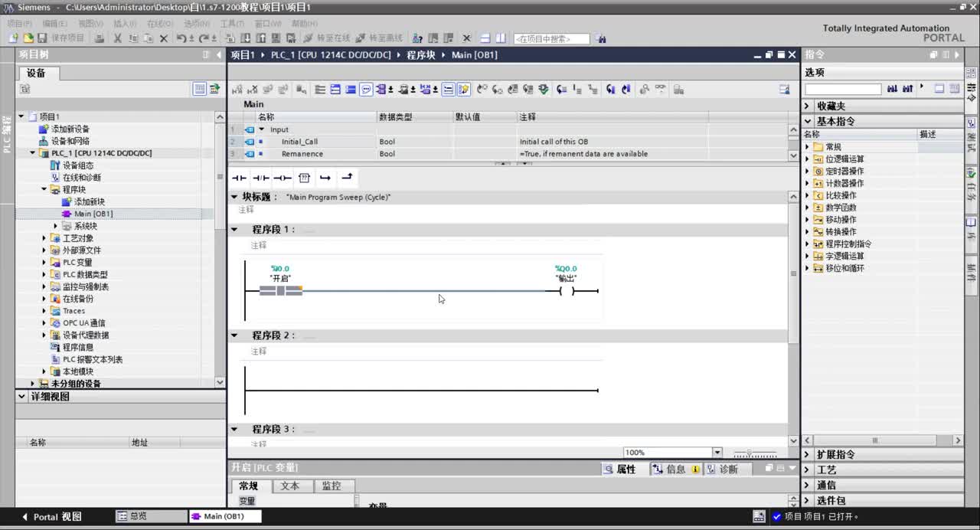The height and width of the screenshot is (530, 980).
Task: Click the split editor vertically icon
Action: pos(501,38)
